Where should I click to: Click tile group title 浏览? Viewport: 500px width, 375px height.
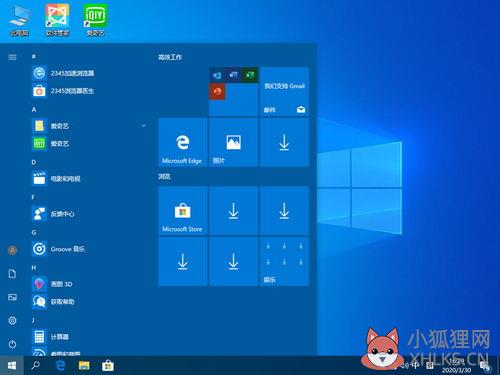[164, 176]
